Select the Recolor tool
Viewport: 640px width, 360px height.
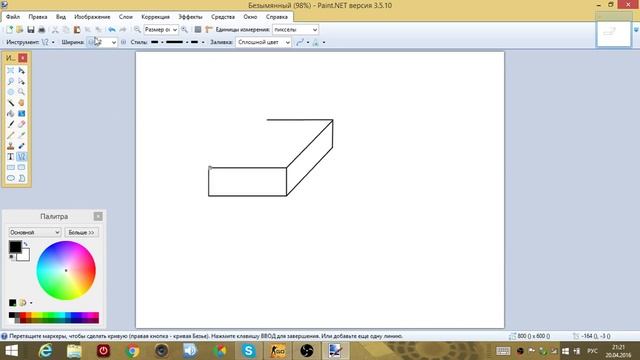click(x=22, y=146)
